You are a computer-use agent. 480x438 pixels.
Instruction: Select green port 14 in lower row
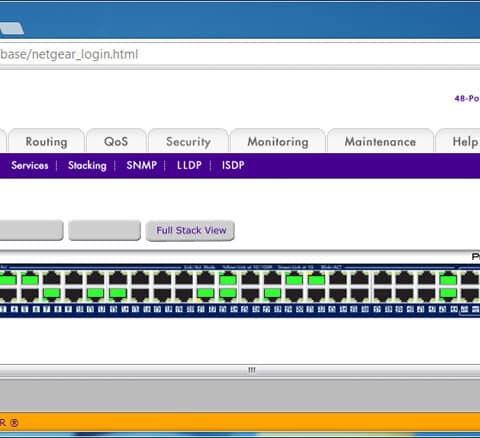(x=118, y=293)
